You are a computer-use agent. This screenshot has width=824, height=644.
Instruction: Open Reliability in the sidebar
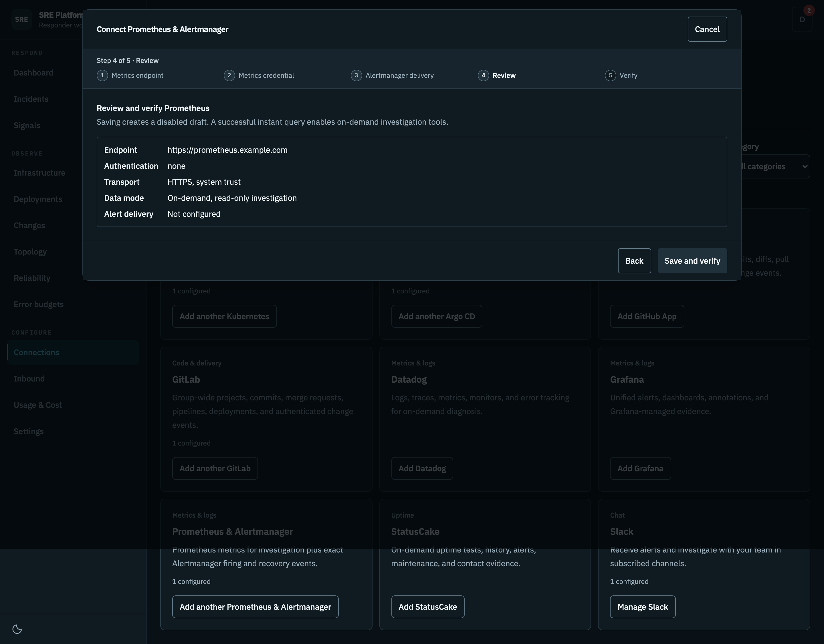73,278
